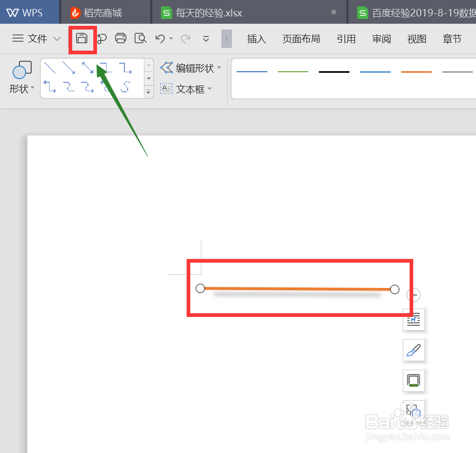Select the straight line shape in gallery
Image resolution: width=476 pixels, height=453 pixels.
tap(50, 68)
